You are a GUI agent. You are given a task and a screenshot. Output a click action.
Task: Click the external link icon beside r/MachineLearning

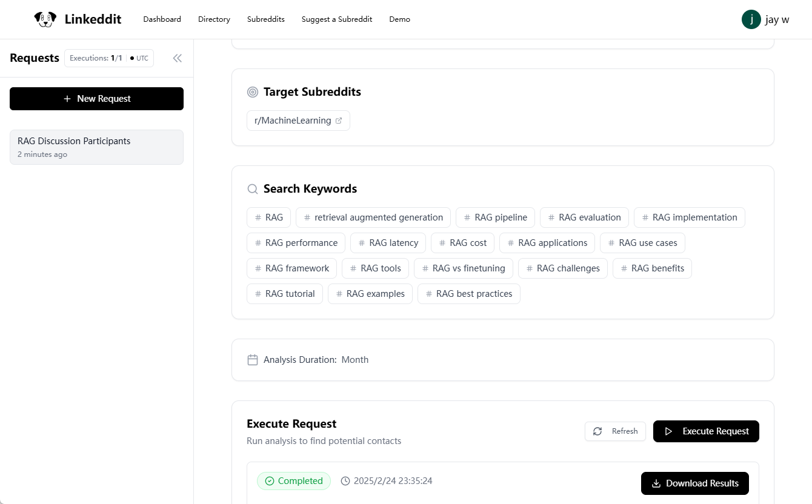click(x=339, y=121)
